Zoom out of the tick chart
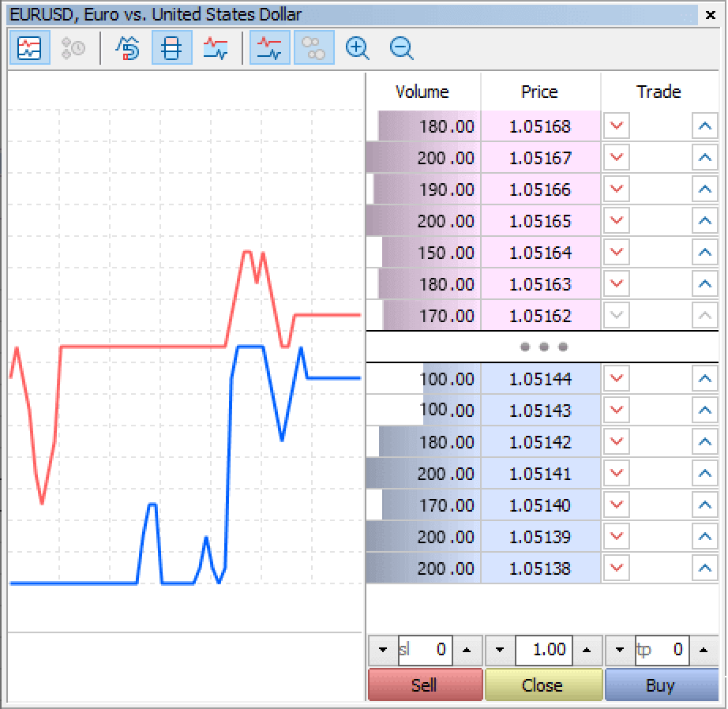This screenshot has height=709, width=728. (401, 47)
